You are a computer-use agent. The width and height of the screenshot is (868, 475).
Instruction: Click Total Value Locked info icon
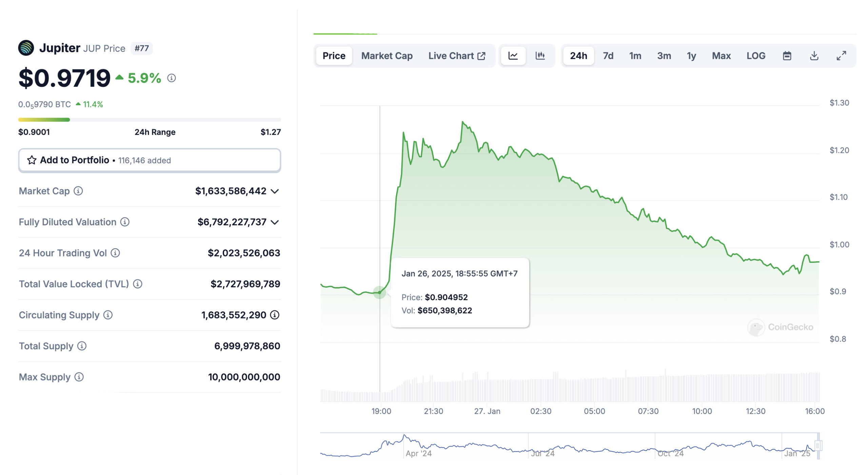pyautogui.click(x=138, y=284)
